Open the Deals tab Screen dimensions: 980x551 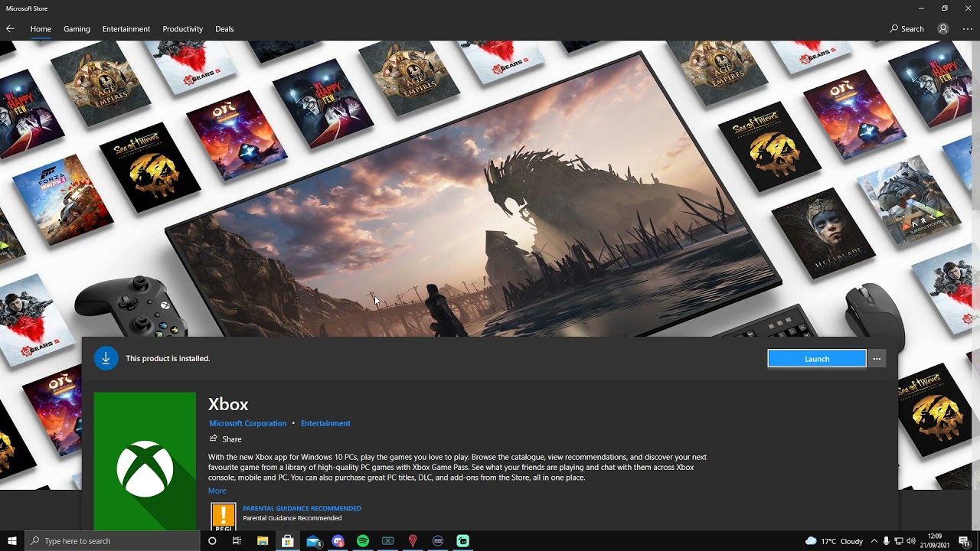click(224, 29)
